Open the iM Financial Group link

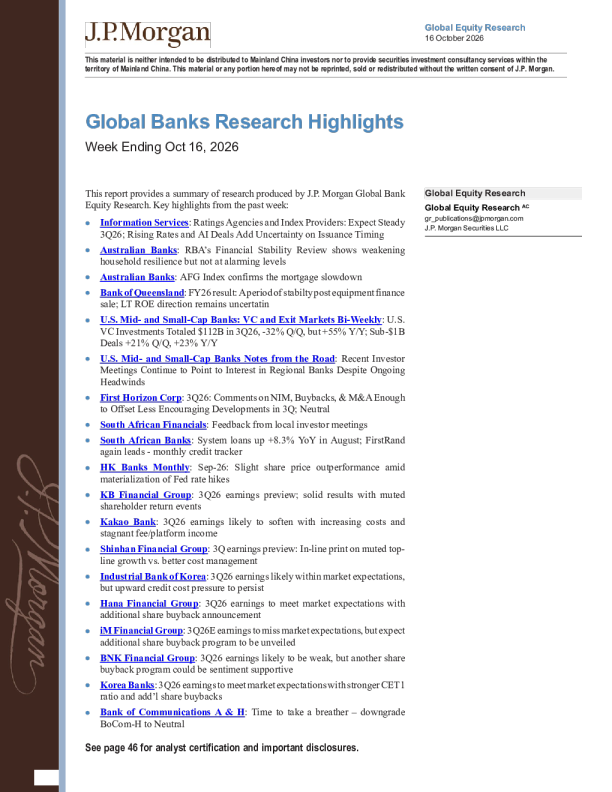click(141, 631)
